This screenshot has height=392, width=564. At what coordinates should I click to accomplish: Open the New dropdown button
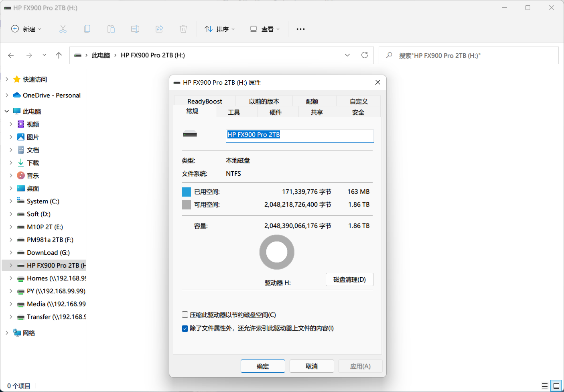pyautogui.click(x=26, y=29)
